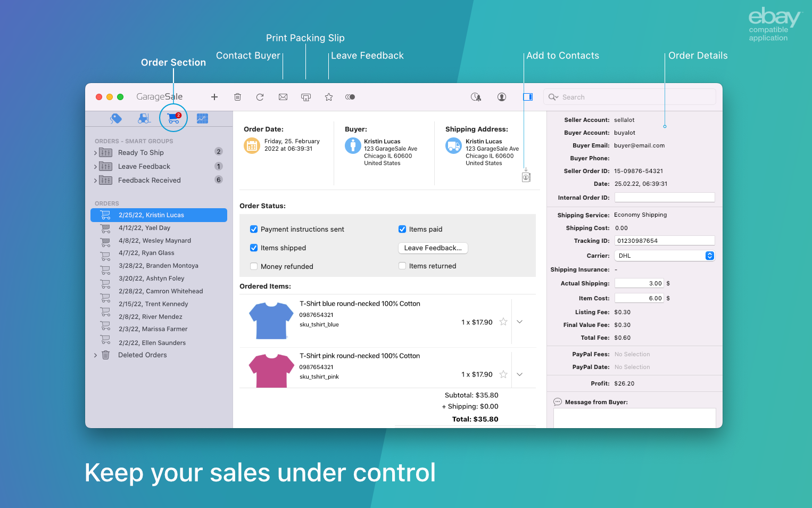
Task: Expand details for the blue T-Shirt item
Action: pyautogui.click(x=519, y=322)
